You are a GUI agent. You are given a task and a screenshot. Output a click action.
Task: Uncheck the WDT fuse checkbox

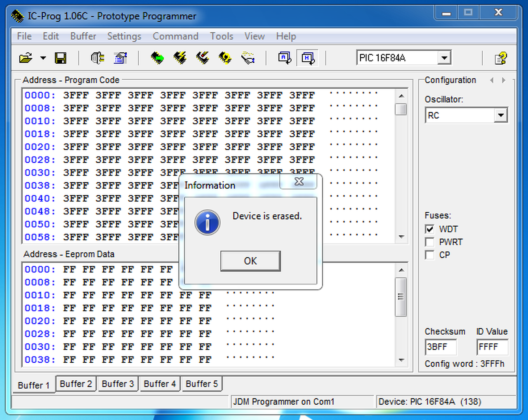pos(430,229)
